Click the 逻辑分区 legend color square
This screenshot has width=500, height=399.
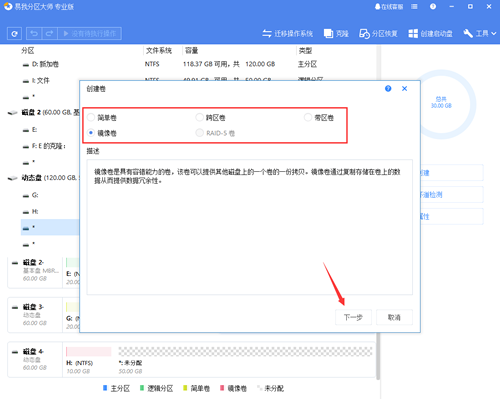tap(142, 388)
